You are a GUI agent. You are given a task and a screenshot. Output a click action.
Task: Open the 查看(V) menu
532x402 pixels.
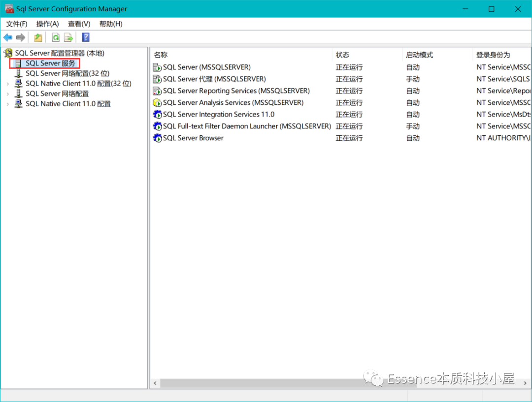[x=79, y=24]
